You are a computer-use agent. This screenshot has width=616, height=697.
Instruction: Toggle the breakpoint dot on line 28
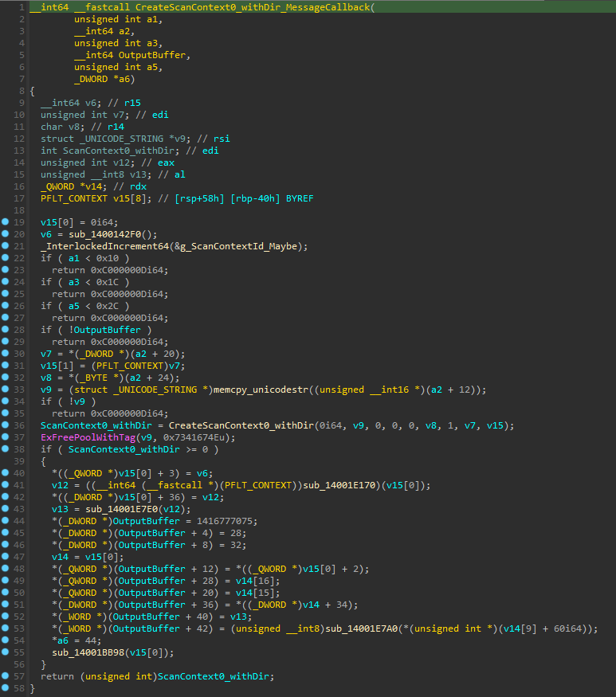[x=6, y=329]
